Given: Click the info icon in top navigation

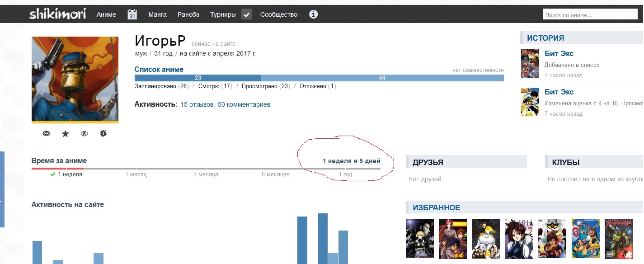Looking at the screenshot, I should pos(313,14).
